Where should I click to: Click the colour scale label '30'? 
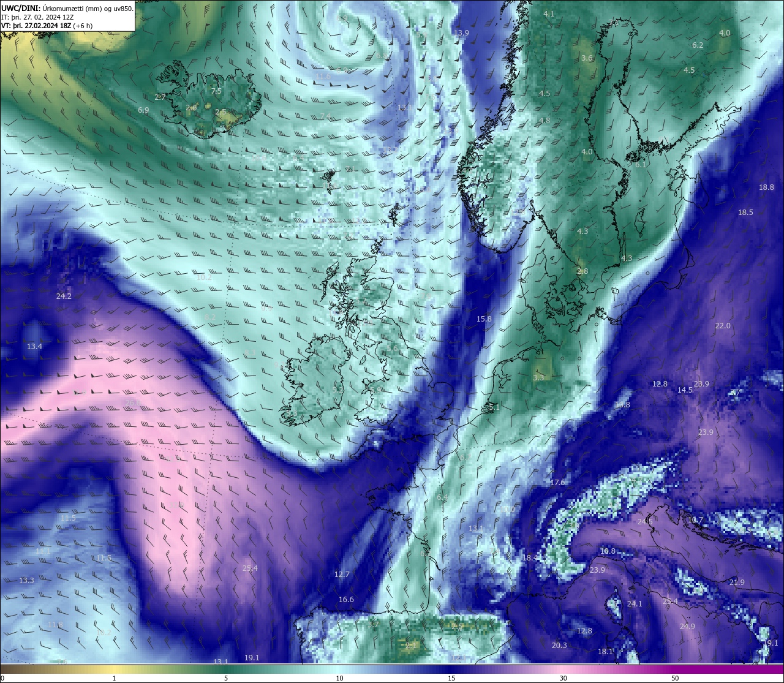tap(563, 678)
